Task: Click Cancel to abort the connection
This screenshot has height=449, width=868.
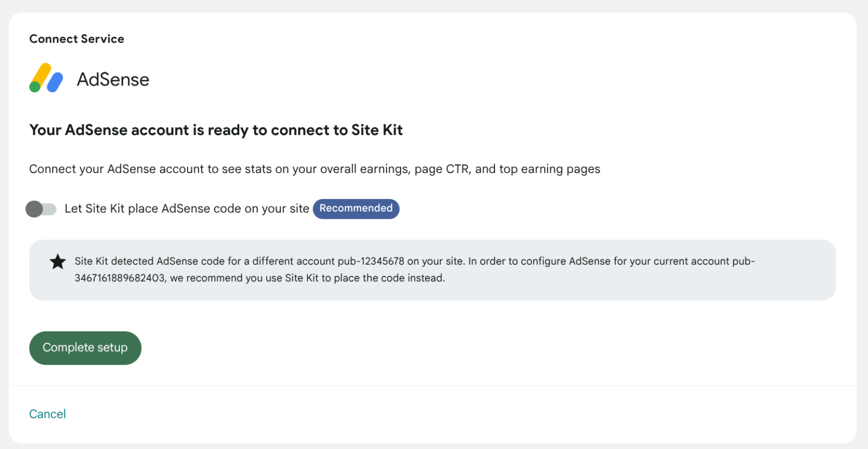Action: (x=47, y=413)
